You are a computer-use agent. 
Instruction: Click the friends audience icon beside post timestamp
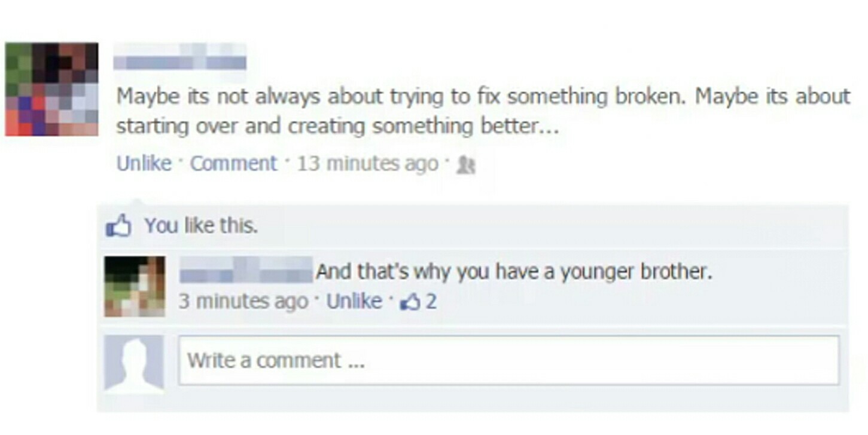pos(465,164)
